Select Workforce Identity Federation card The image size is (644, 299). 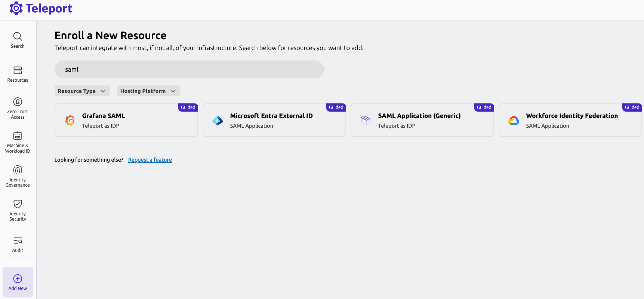570,120
